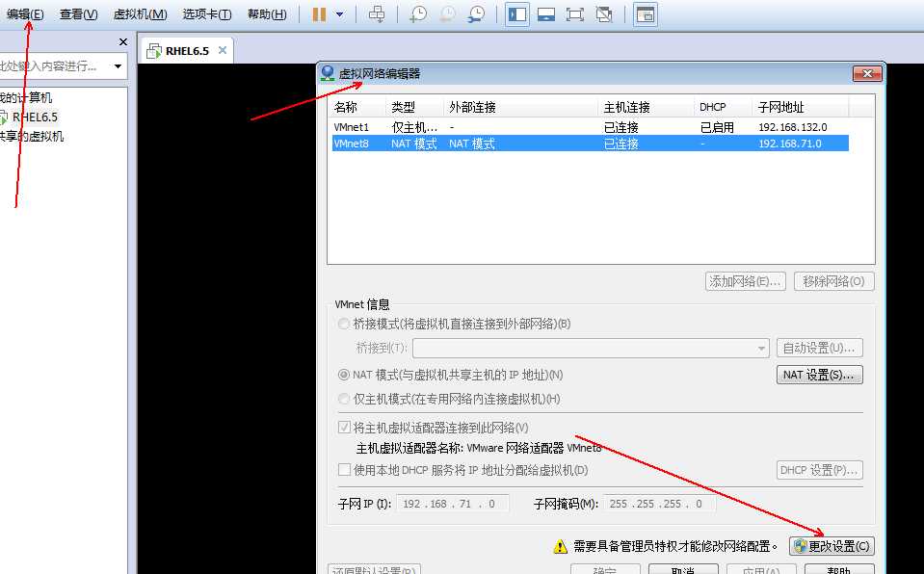Close the RHEL6.5 tab

click(223, 50)
